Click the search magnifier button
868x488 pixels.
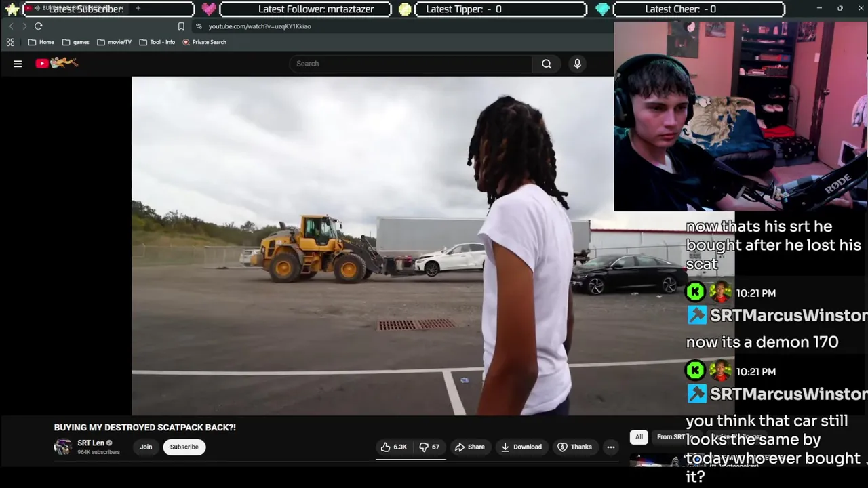point(547,64)
